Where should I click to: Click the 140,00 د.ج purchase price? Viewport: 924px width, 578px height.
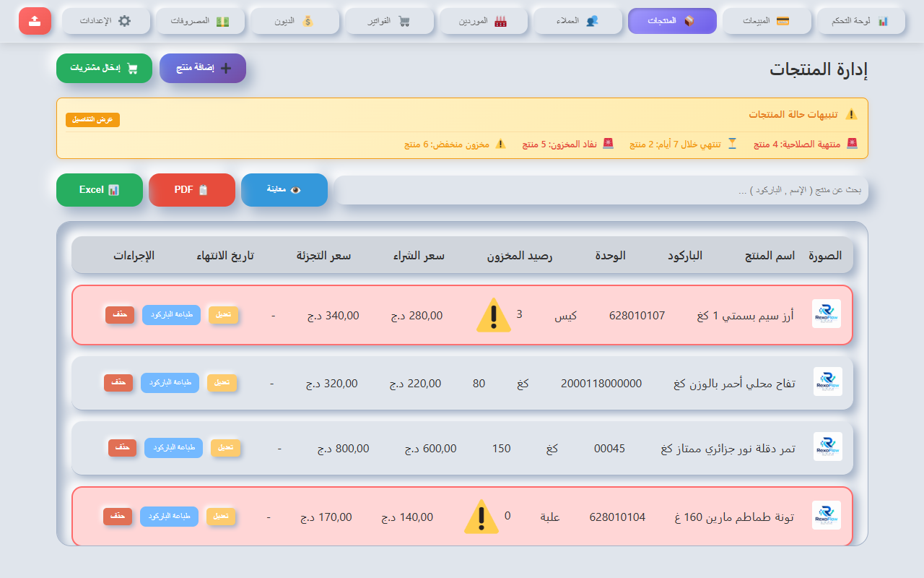click(x=407, y=517)
